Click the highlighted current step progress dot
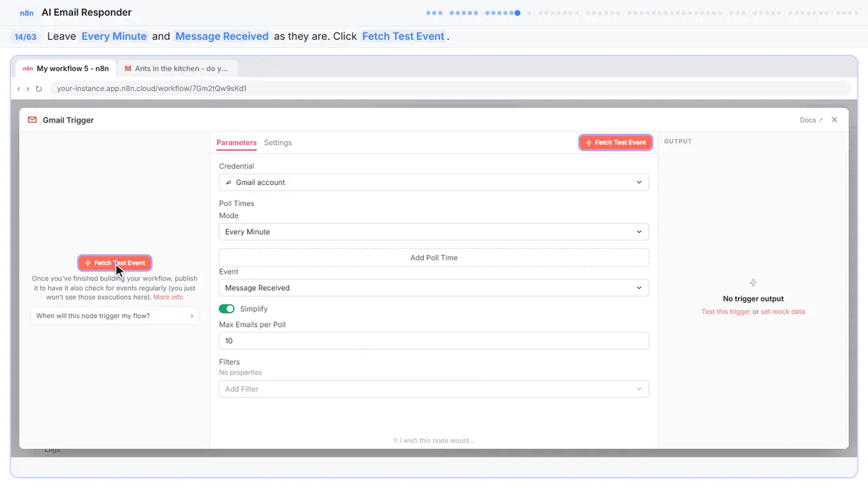 (x=517, y=13)
